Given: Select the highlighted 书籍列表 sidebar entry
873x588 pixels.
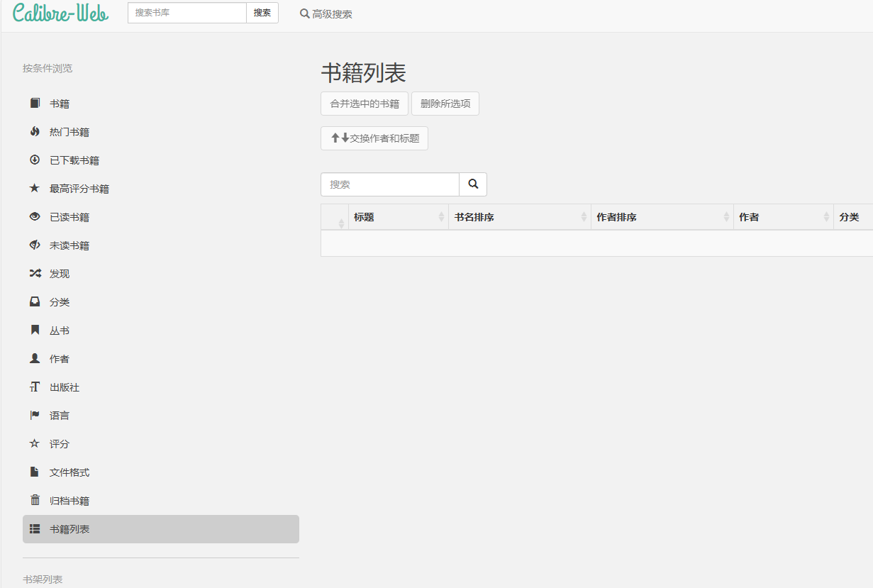Looking at the screenshot, I should [x=161, y=529].
